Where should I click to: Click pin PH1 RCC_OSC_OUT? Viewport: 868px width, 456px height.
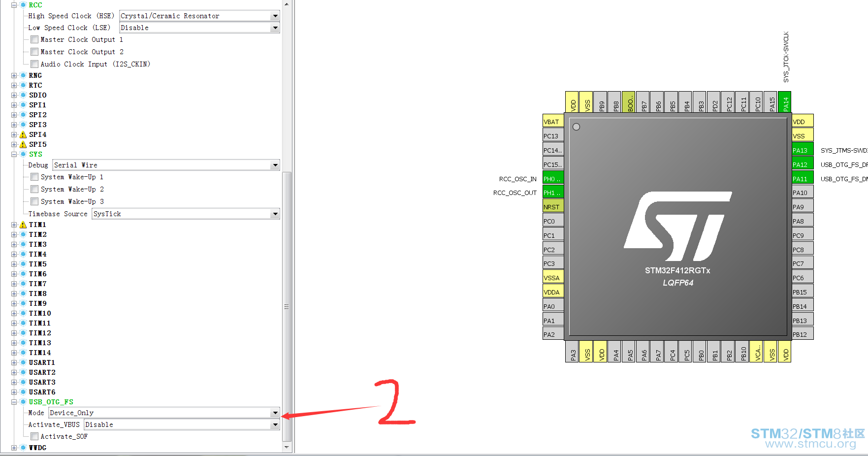coord(553,192)
